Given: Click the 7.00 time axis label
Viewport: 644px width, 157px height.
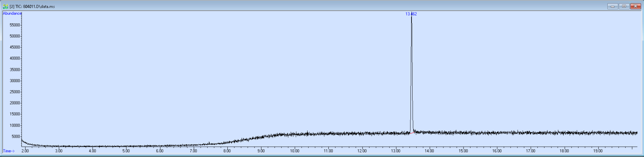Looking at the screenshot, I should pos(193,151).
